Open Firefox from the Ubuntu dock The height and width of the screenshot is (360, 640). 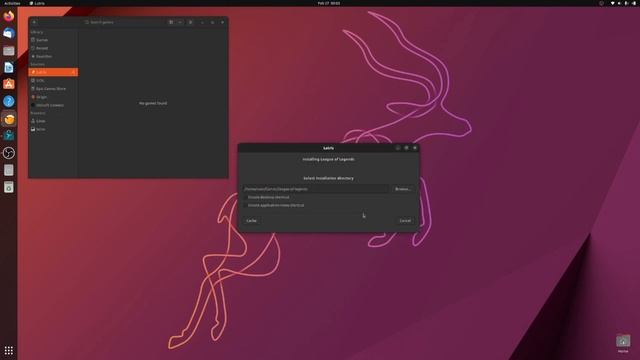[9, 16]
